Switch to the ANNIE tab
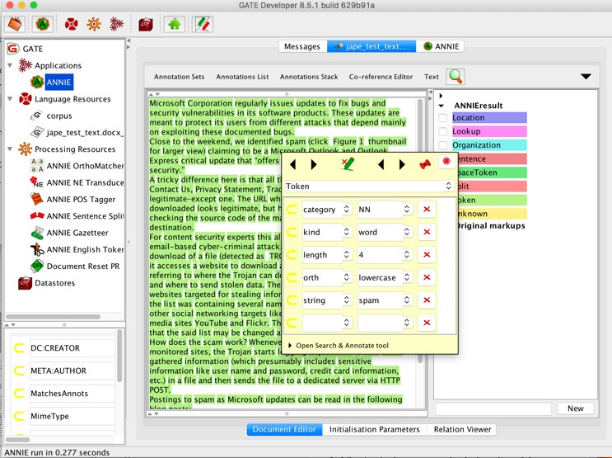 pos(441,46)
